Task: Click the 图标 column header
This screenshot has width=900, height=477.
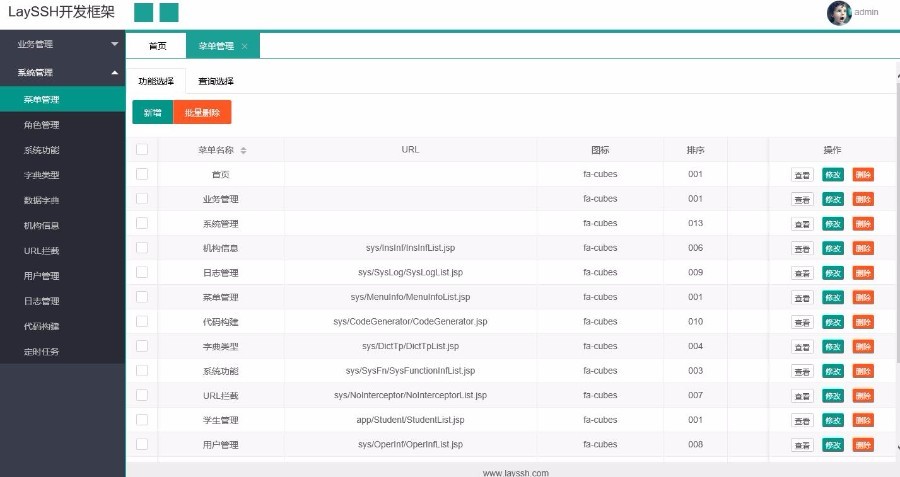Action: pyautogui.click(x=600, y=150)
